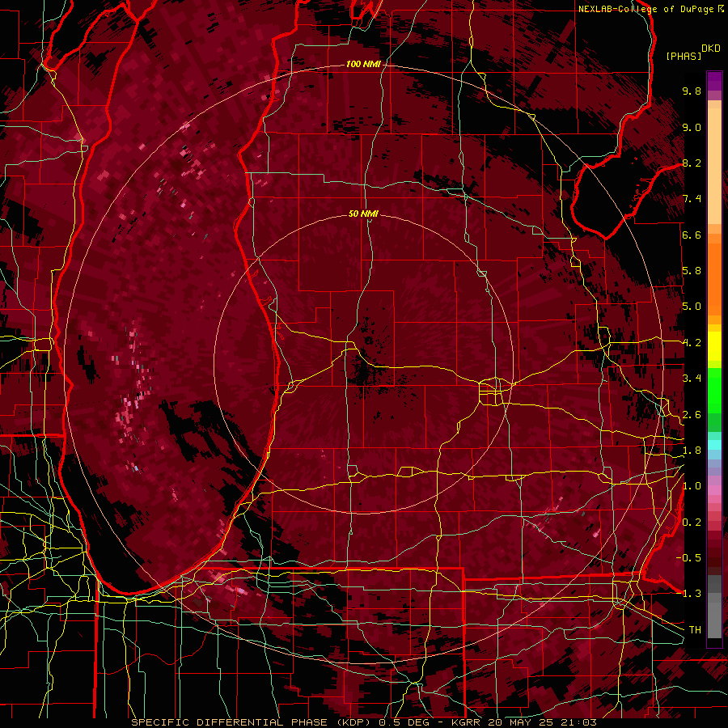Click the 21:03 timestamp in the caption
This screenshot has height=728, width=728.
tap(579, 722)
